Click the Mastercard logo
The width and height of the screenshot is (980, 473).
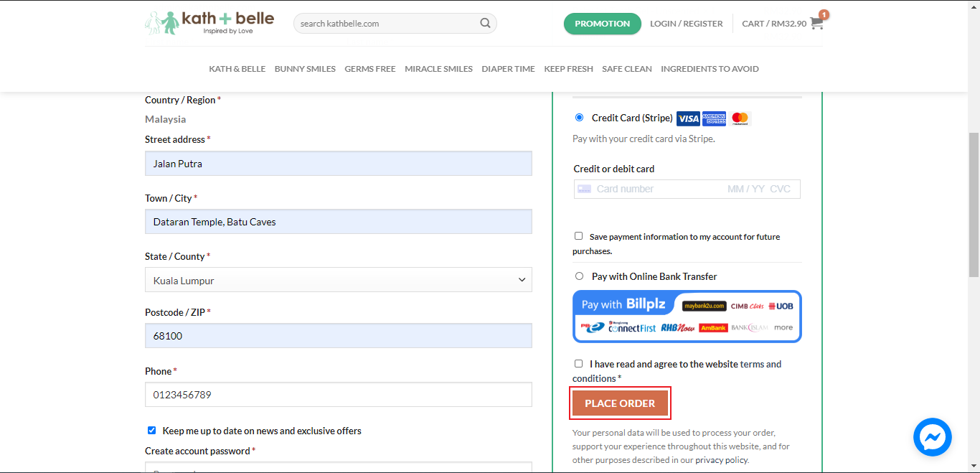point(740,118)
